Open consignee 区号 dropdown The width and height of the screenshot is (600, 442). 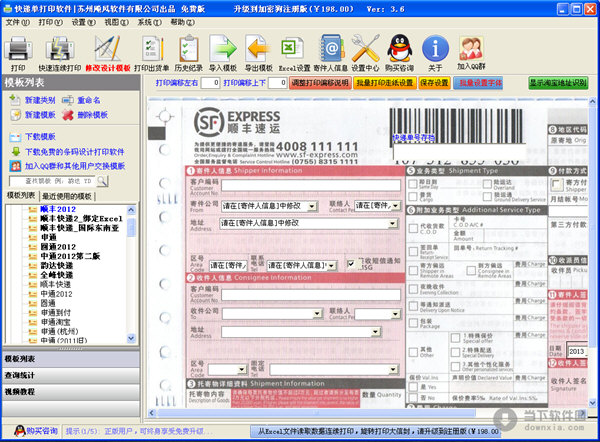[x=242, y=369]
